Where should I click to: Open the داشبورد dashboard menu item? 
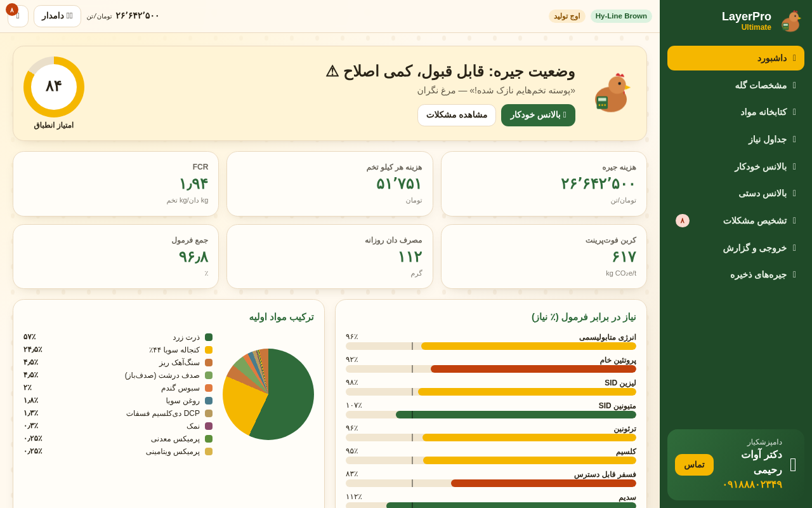736,58
